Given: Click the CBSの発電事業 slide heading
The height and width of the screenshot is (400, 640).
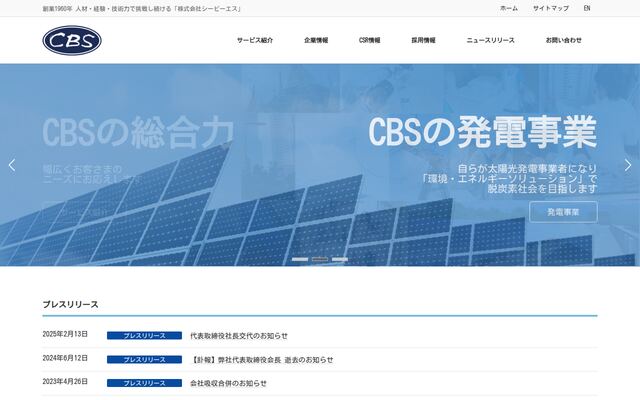Looking at the screenshot, I should click(x=483, y=132).
